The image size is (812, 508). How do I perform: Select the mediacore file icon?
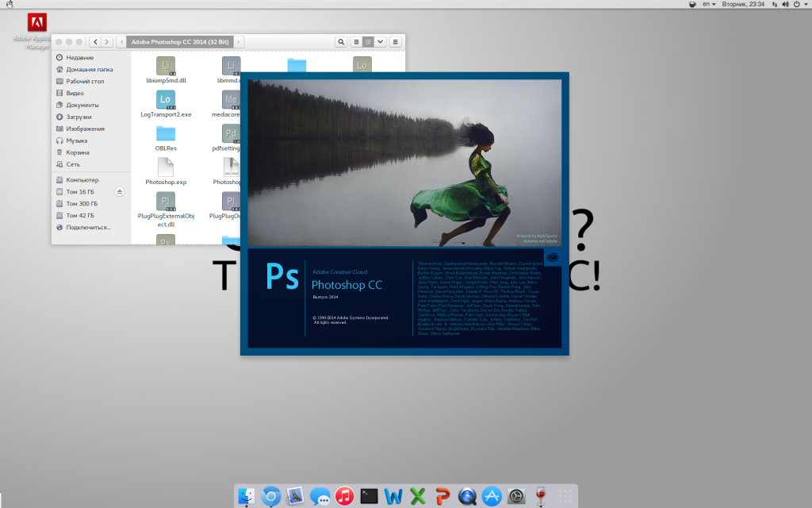click(231, 99)
